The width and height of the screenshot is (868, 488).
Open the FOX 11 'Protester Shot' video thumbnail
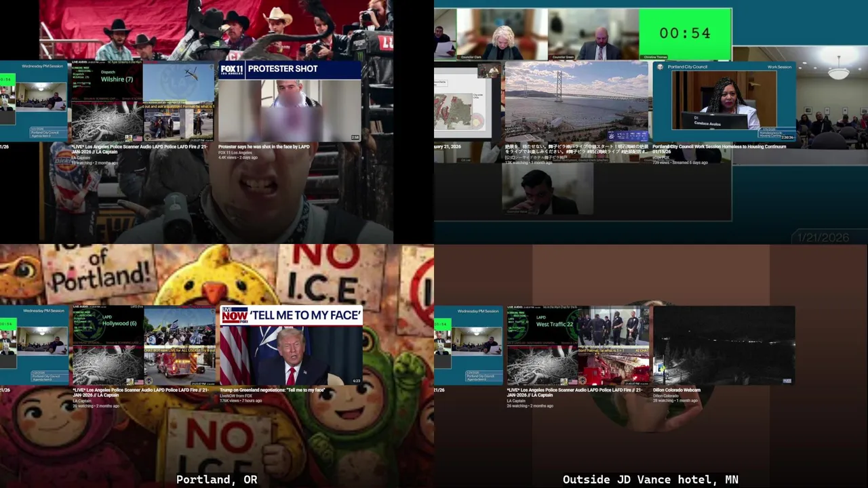pos(290,101)
